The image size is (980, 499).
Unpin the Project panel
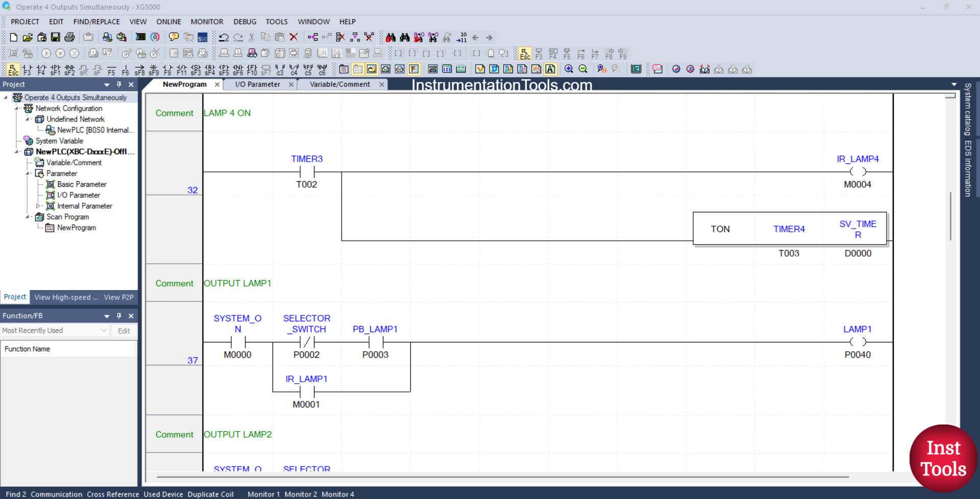pyautogui.click(x=119, y=84)
